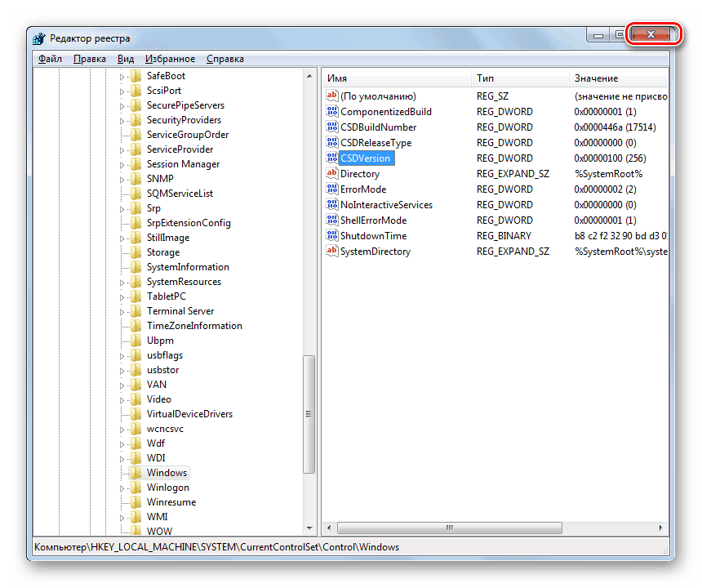Expand the WMI key
The width and height of the screenshot is (702, 588).
click(122, 518)
